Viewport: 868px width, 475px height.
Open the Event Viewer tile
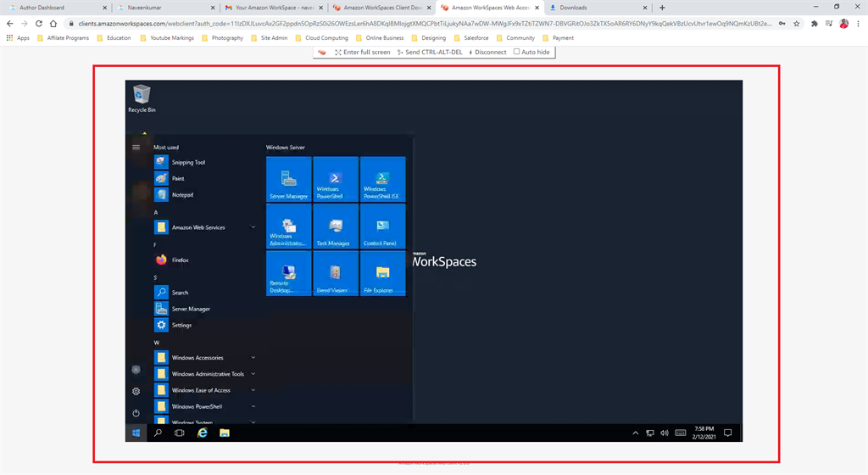pyautogui.click(x=336, y=273)
